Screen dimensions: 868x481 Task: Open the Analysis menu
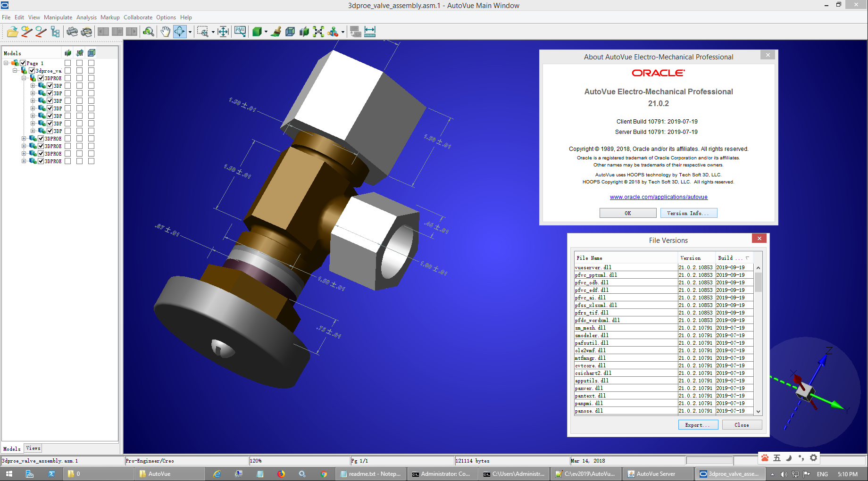tap(86, 17)
